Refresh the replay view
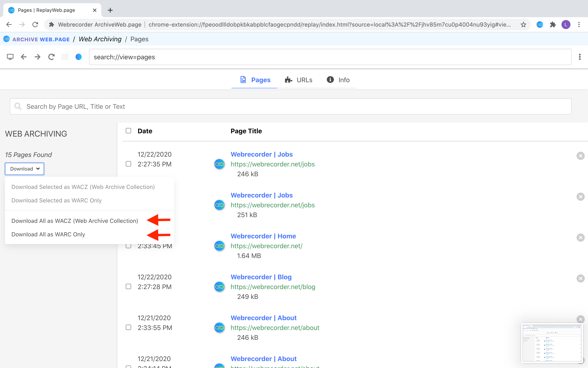 point(51,57)
